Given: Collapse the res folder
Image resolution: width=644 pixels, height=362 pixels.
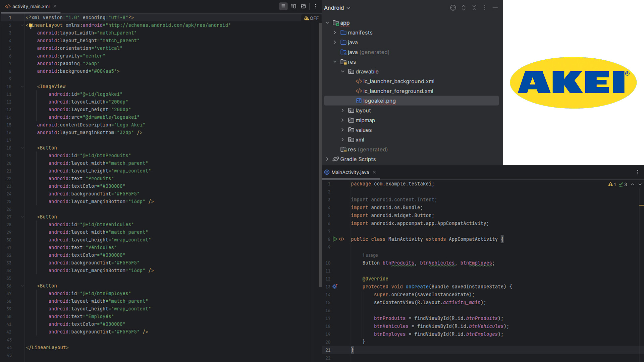Looking at the screenshot, I should (x=335, y=62).
